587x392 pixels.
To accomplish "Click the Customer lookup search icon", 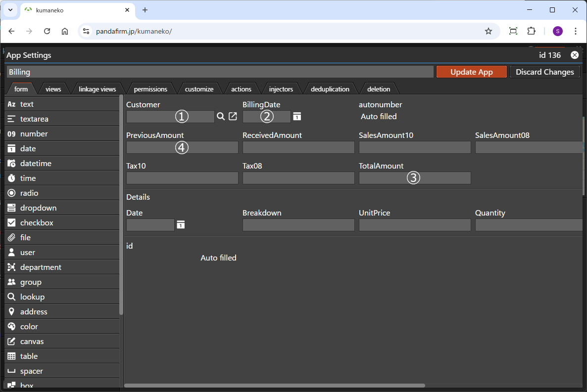I will pos(221,116).
